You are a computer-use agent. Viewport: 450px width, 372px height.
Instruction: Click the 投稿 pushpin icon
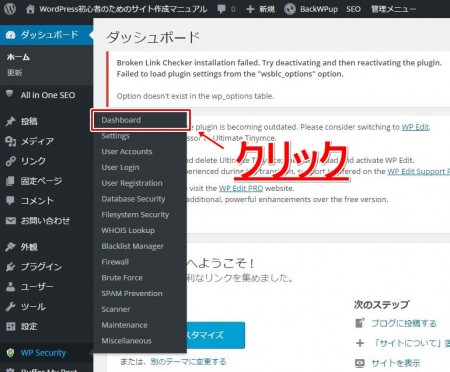click(10, 121)
